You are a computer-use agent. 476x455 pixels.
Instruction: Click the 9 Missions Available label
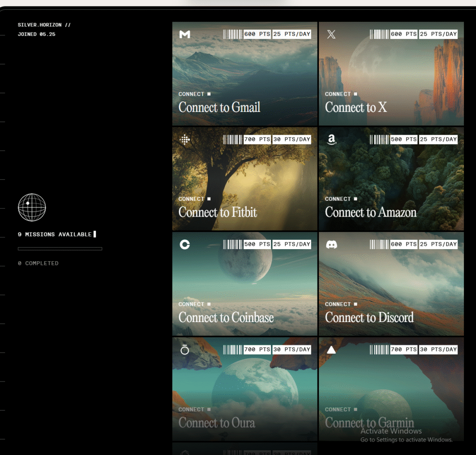coord(55,235)
